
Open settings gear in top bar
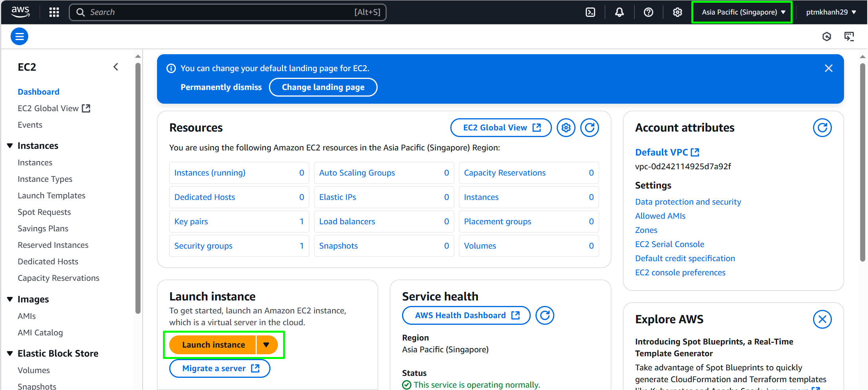pyautogui.click(x=678, y=12)
